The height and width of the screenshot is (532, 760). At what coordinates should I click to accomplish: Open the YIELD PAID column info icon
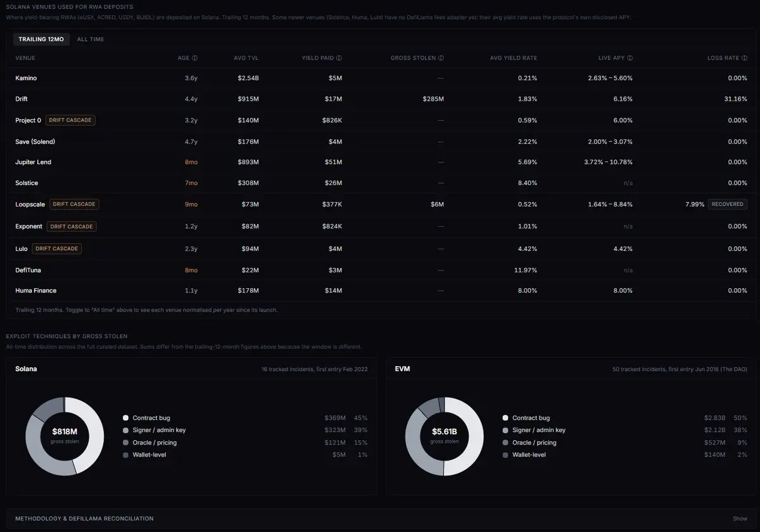pos(339,58)
